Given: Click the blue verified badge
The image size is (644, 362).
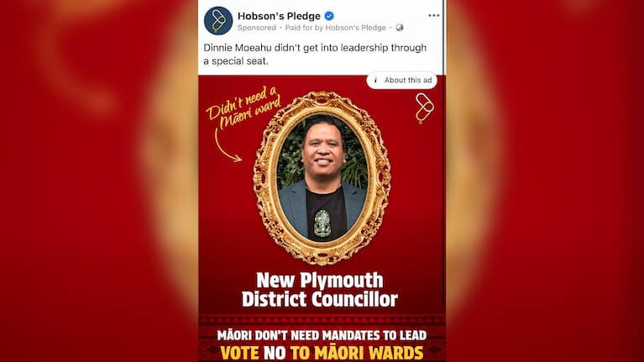Looking at the screenshot, I should [329, 16].
